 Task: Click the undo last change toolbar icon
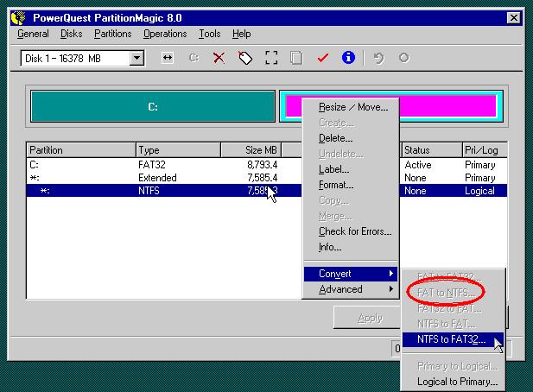(378, 58)
